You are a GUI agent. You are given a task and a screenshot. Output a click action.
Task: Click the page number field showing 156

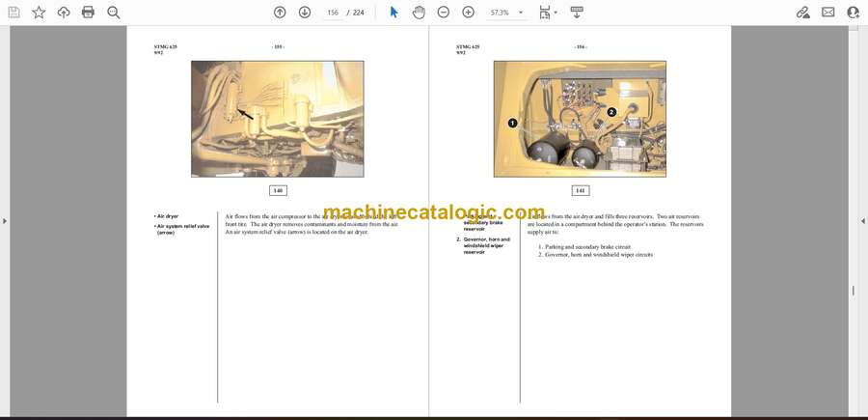click(x=333, y=13)
